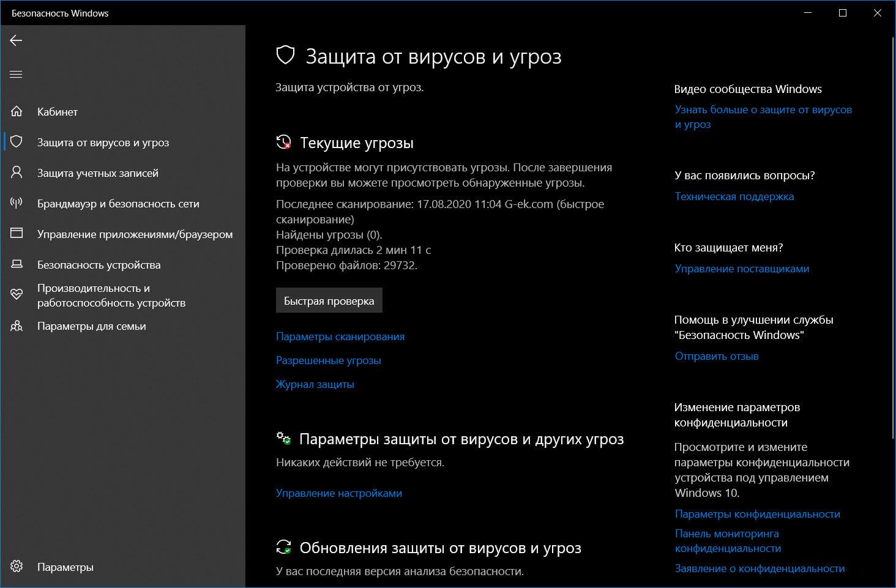Start scan with Быстрая проверка button
Viewport: 896px width, 588px height.
[x=329, y=300]
